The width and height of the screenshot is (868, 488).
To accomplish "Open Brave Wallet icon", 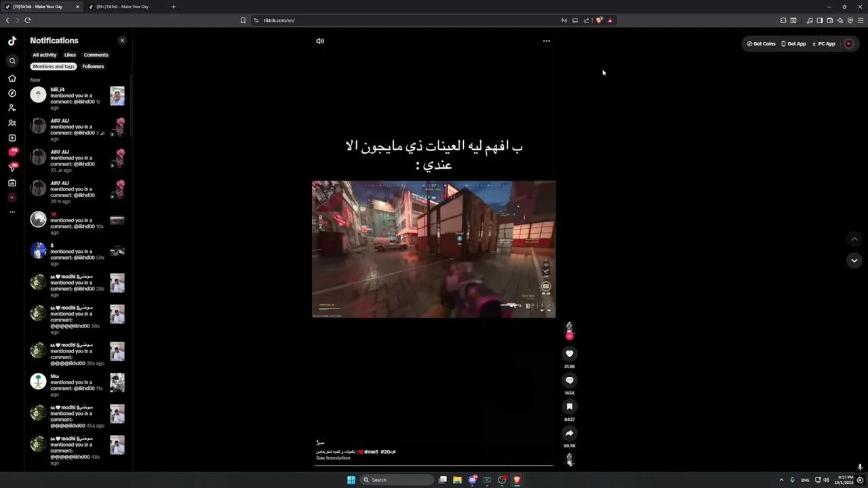I will [829, 20].
